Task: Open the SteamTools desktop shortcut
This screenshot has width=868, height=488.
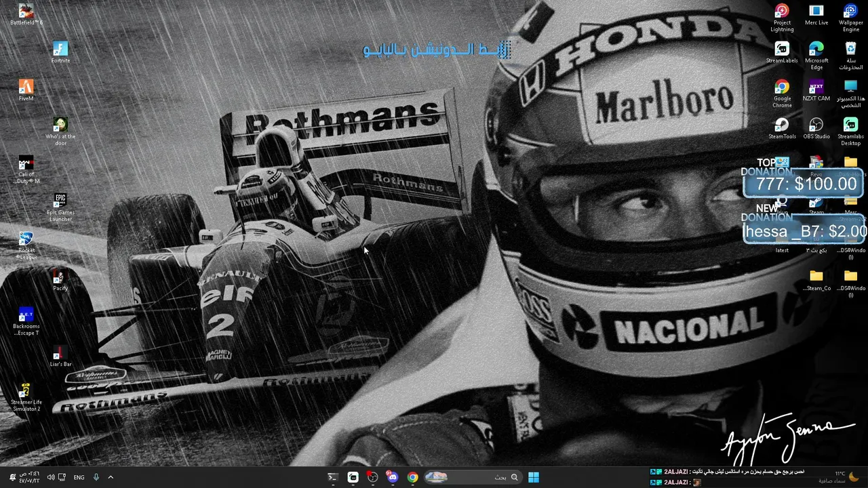Action: (782, 128)
